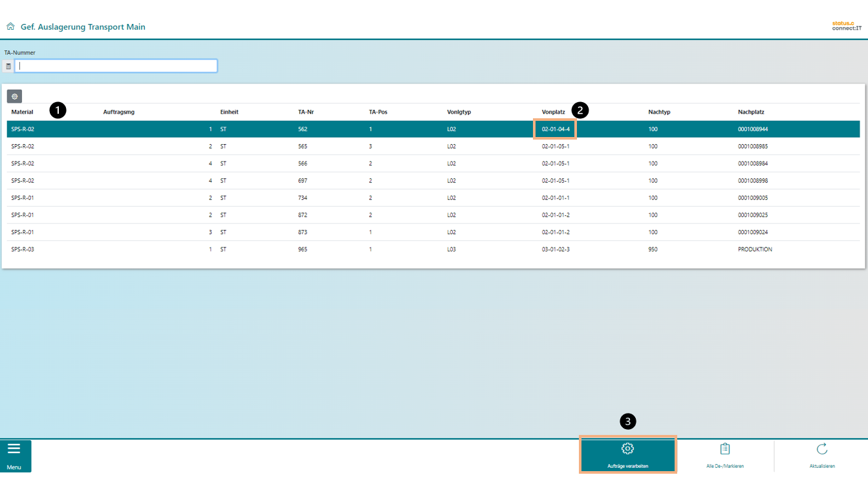Click the status.c connect:IT logo

pyautogui.click(x=846, y=26)
